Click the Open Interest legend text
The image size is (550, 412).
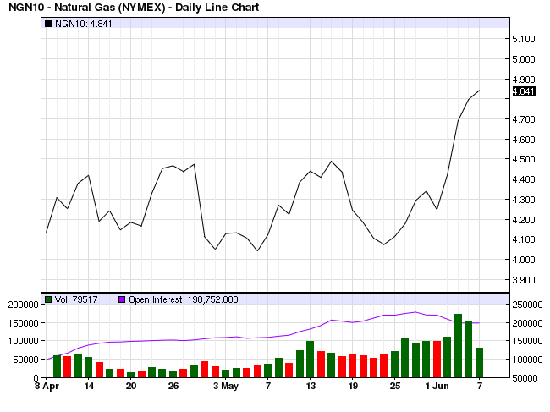[x=155, y=299]
